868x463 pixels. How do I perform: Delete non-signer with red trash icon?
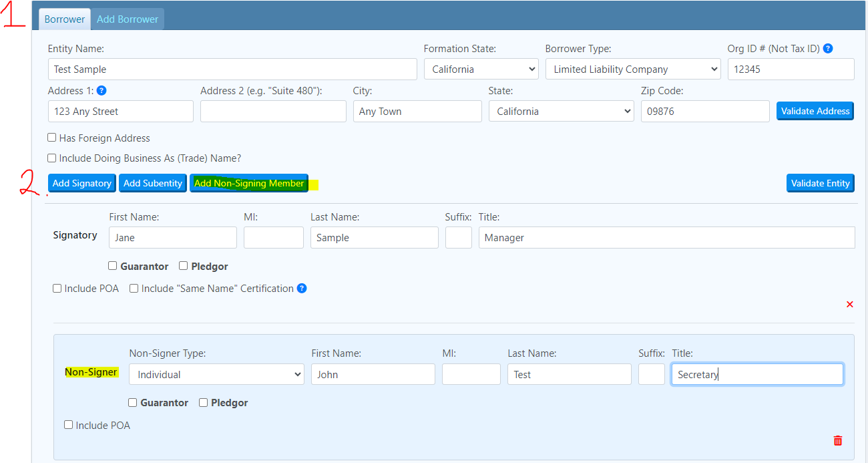pos(837,440)
